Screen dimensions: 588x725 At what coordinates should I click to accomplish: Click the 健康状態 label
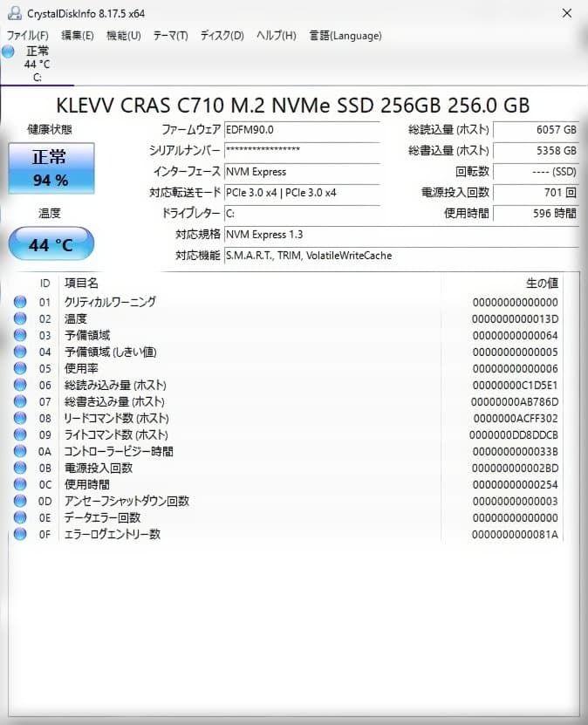[50, 129]
